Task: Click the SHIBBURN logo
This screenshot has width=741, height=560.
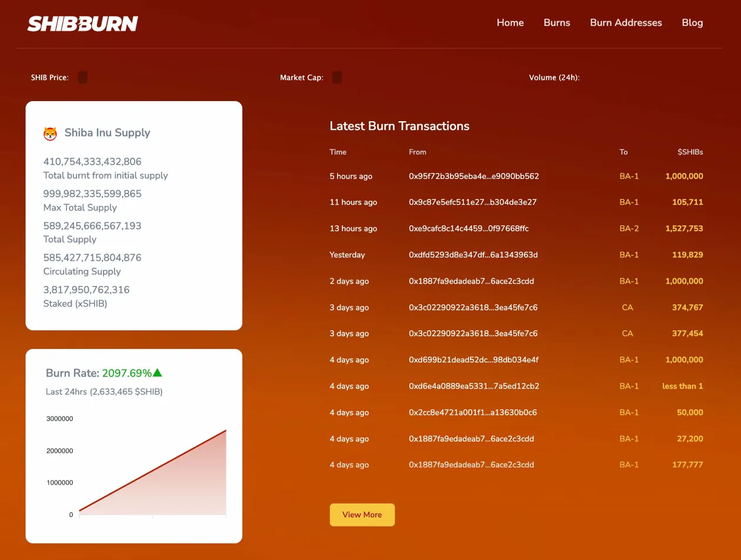Action: point(82,24)
